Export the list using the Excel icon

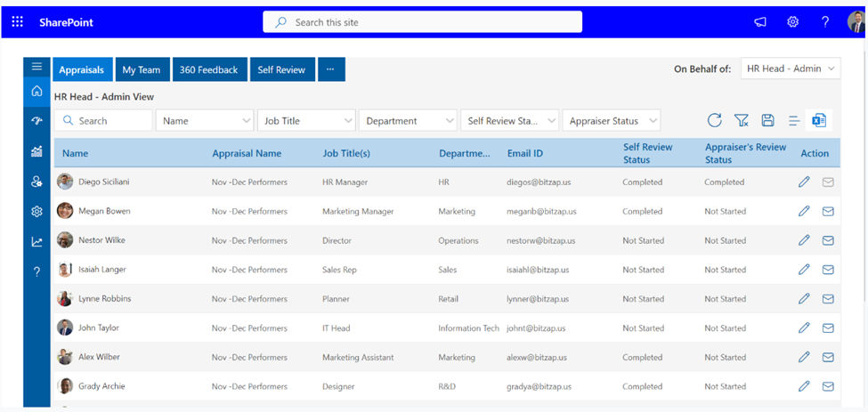tap(819, 121)
